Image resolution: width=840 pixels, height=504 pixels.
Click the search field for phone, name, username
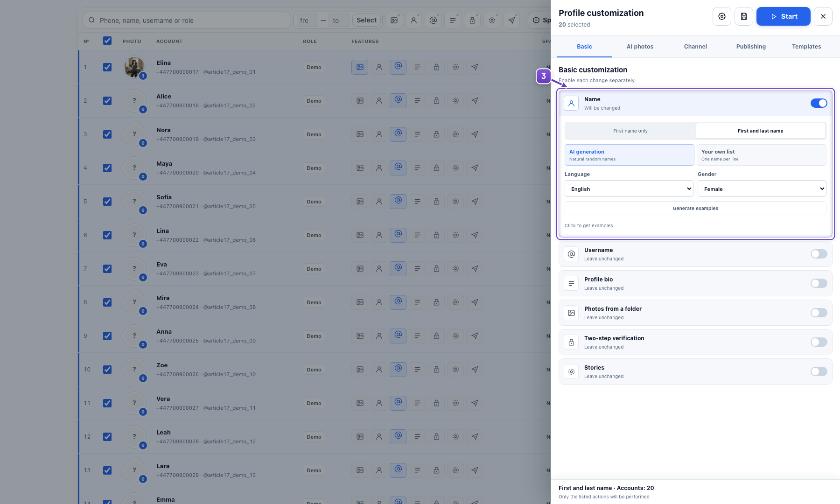pyautogui.click(x=186, y=20)
